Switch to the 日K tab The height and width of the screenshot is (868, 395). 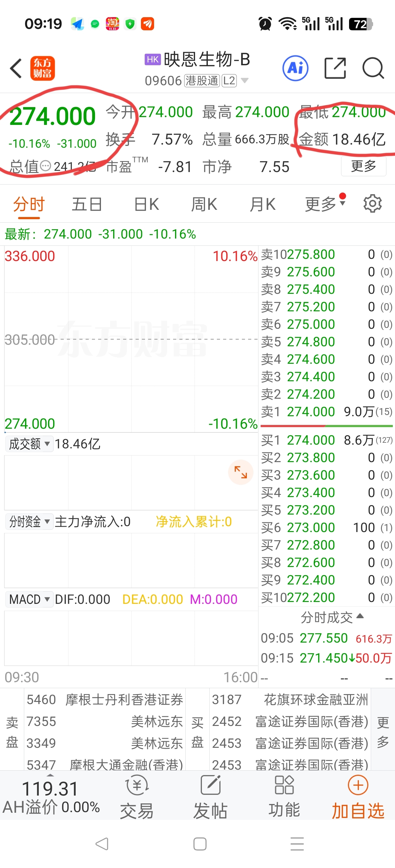146,205
